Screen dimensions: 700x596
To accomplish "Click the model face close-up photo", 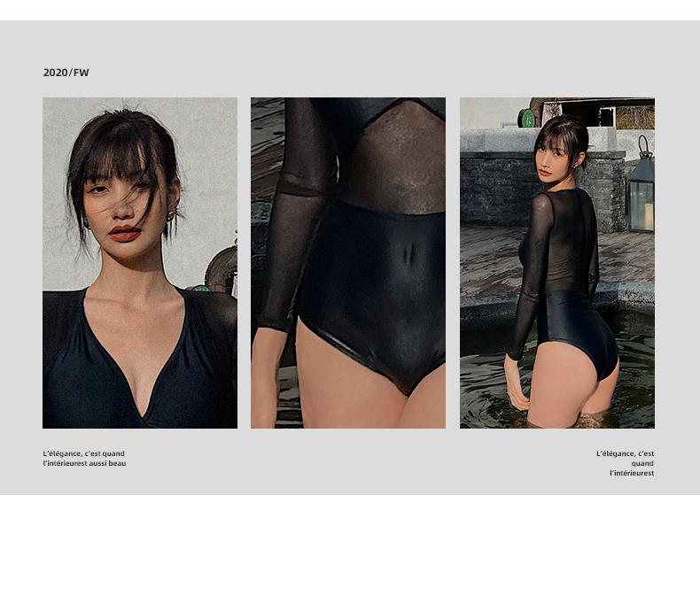I will [x=140, y=263].
